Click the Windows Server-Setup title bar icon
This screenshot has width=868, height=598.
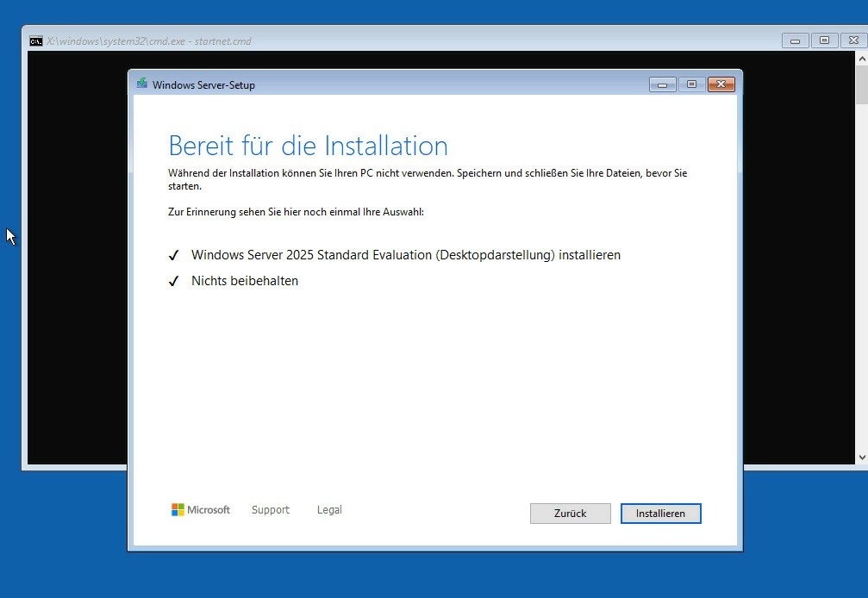point(142,84)
